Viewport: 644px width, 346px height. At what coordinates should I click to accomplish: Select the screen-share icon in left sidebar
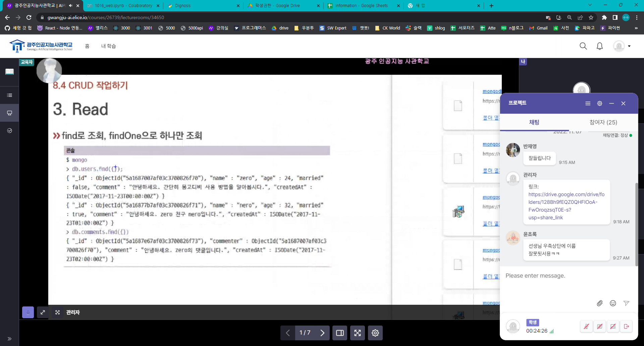coord(9,113)
